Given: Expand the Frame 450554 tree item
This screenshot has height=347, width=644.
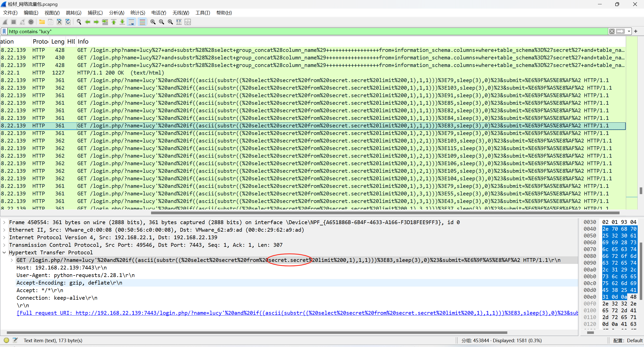Looking at the screenshot, I should pyautogui.click(x=4, y=222).
